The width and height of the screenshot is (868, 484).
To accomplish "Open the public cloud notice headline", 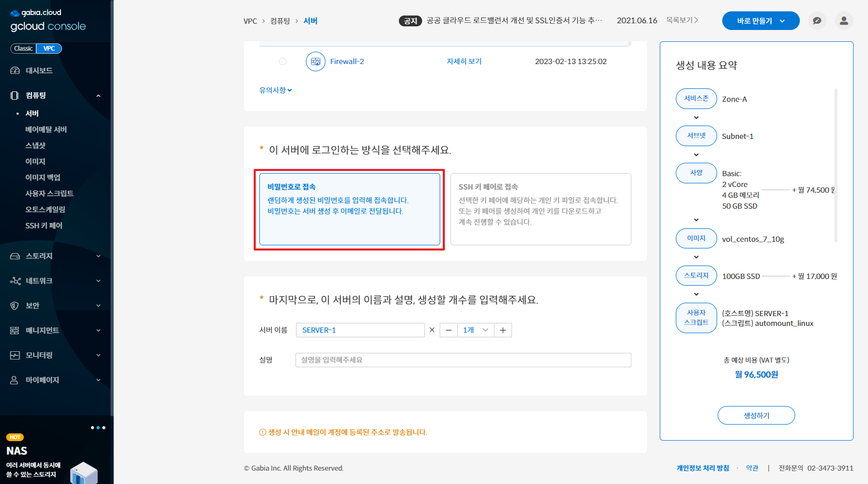I will (x=514, y=20).
